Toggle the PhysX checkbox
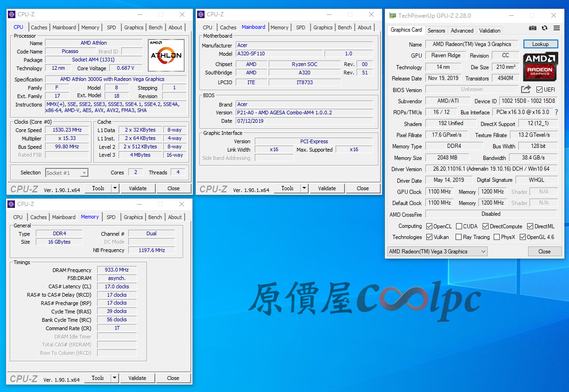Screen dimensions: 569x392 (x=497, y=237)
